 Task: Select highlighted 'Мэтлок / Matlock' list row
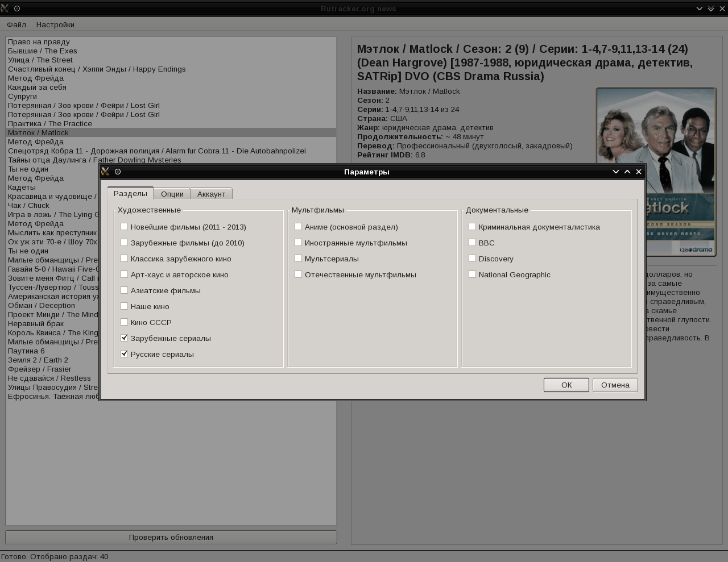[x=171, y=132]
